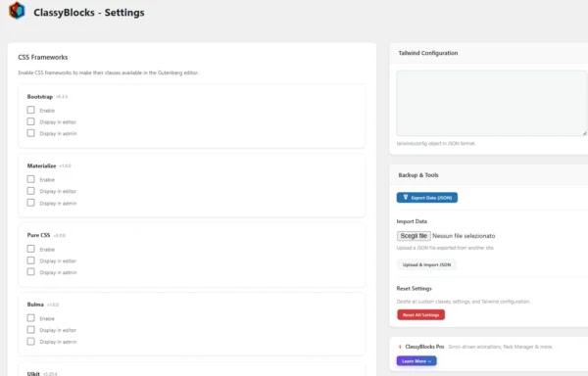Toggle Materialize Display in editor
Image resolution: width=588 pixels, height=376 pixels.
tap(30, 191)
